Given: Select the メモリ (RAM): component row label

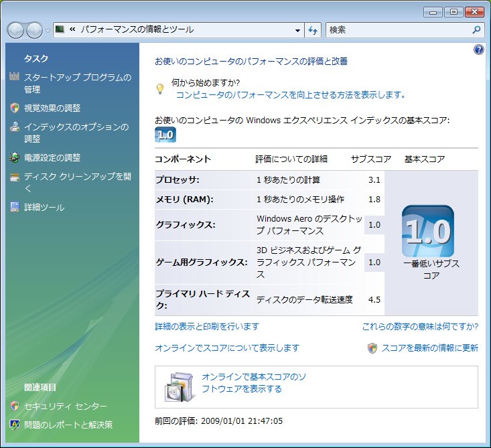Looking at the screenshot, I should pyautogui.click(x=184, y=199).
